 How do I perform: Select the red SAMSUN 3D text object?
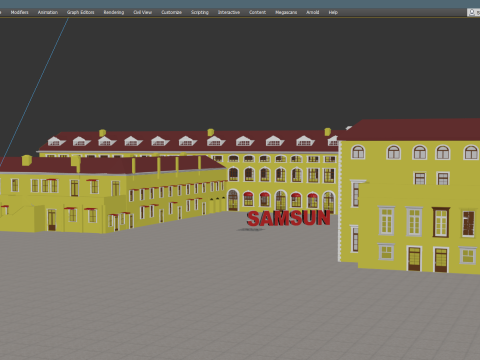click(x=289, y=218)
